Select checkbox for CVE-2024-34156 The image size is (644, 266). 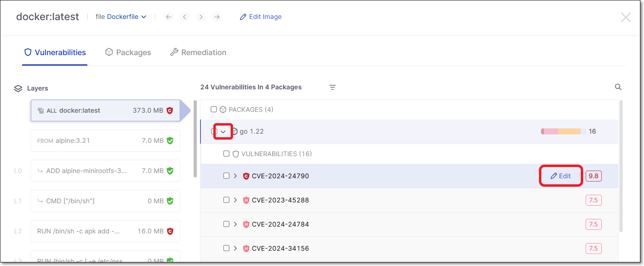(x=226, y=248)
